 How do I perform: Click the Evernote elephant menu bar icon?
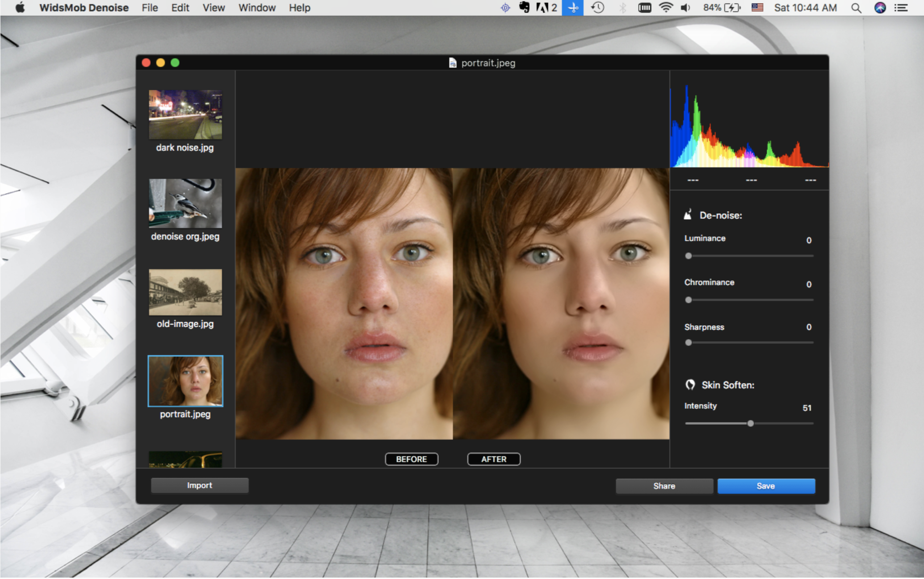pos(524,8)
